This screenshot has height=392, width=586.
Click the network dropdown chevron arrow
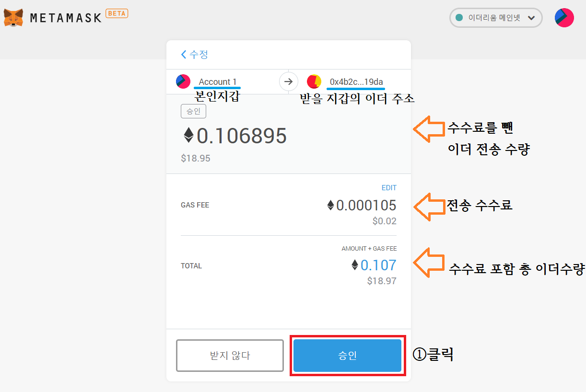click(x=531, y=18)
